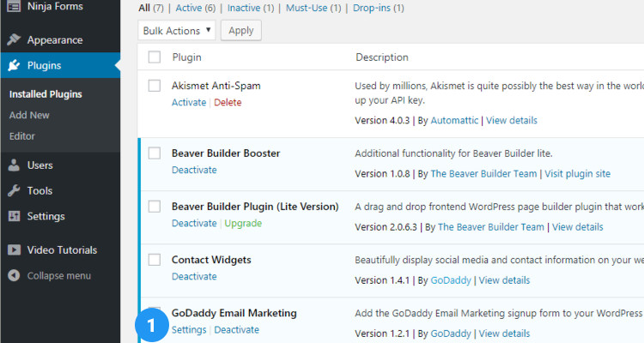Click the Contact Widgets plugin title
This screenshot has width=644, height=343.
coord(211,260)
